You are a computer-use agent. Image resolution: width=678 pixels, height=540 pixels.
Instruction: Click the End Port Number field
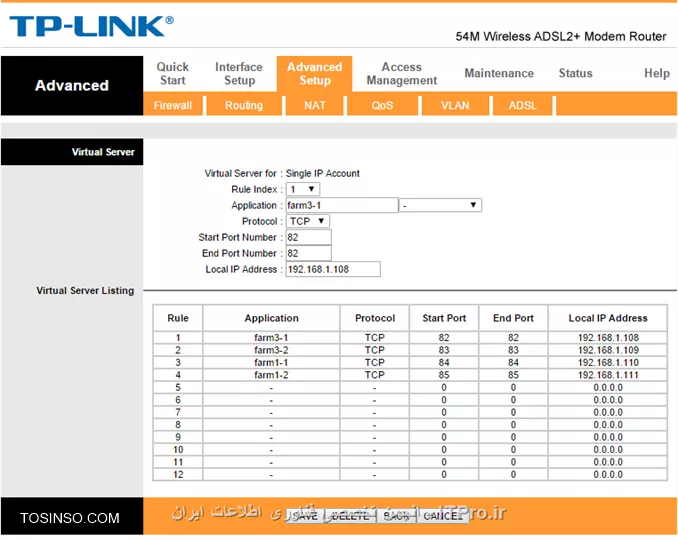[308, 253]
